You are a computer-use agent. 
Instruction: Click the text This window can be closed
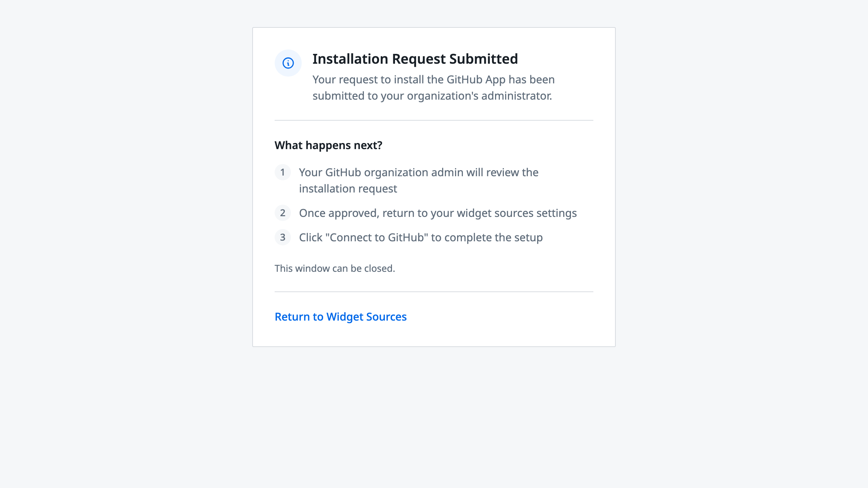pyautogui.click(x=335, y=268)
